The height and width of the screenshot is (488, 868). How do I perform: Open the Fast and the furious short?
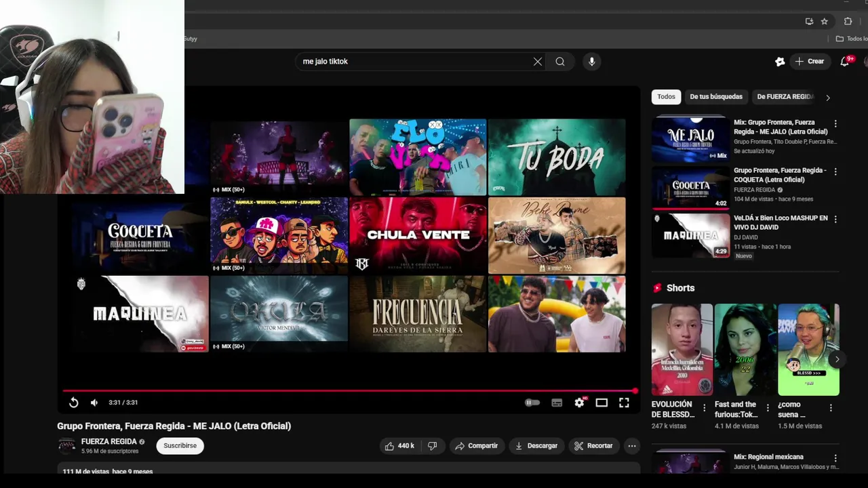point(745,349)
